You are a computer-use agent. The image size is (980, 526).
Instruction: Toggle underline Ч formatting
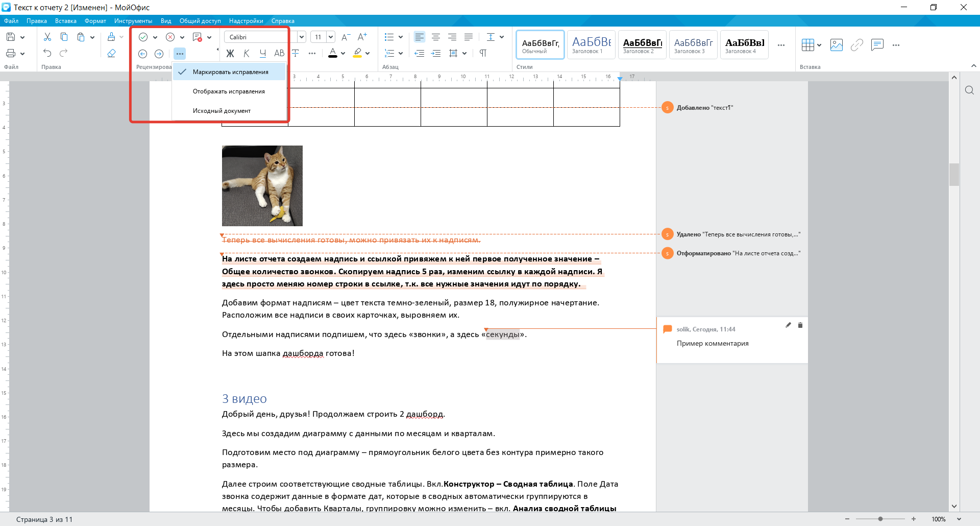coord(263,53)
